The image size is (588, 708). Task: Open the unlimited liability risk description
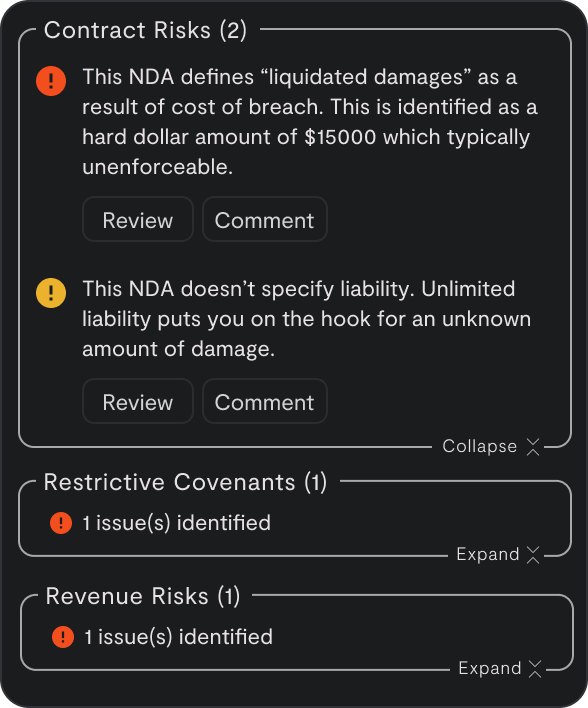click(307, 319)
